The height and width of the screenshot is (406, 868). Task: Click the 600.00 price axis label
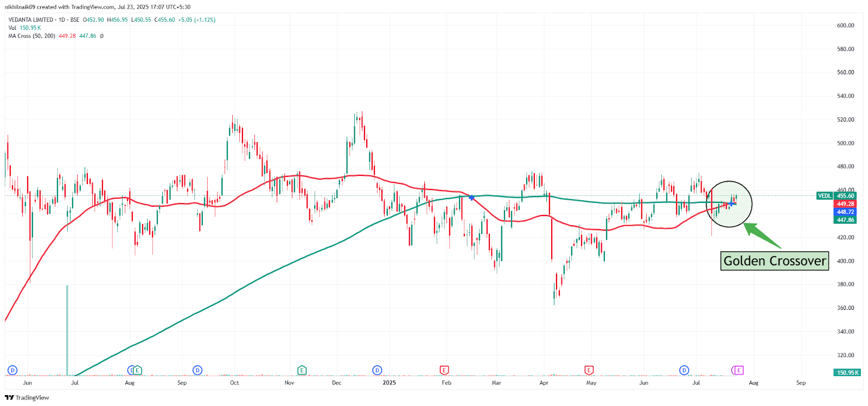click(845, 26)
